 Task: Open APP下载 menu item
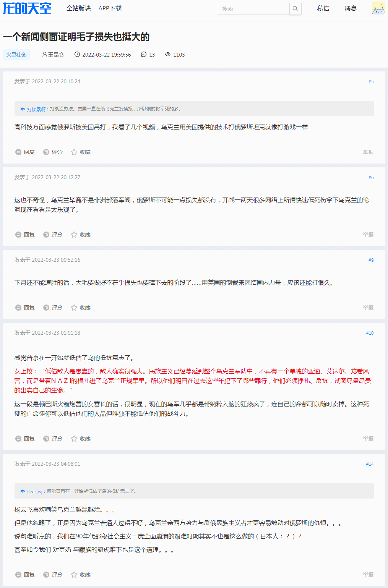pos(110,8)
